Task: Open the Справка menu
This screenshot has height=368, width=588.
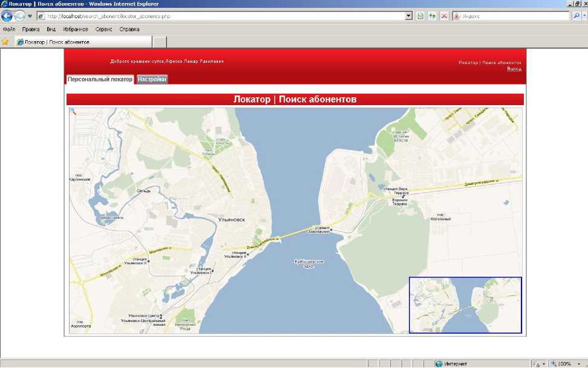Action: (129, 29)
